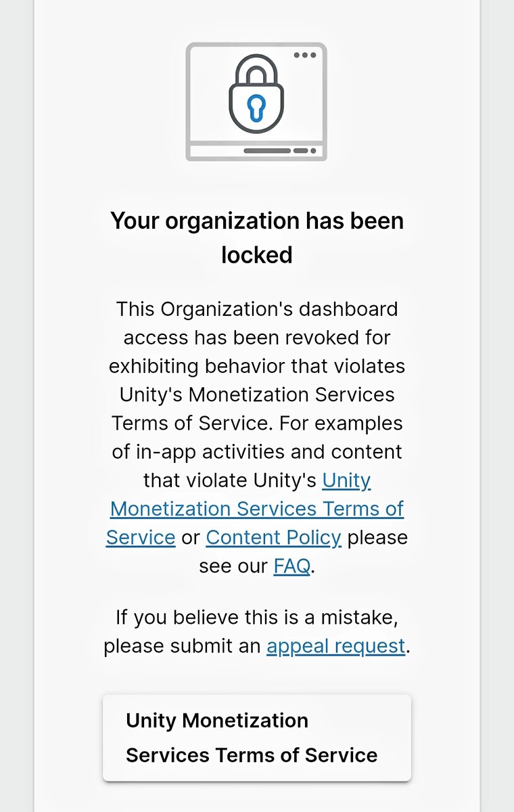Click "If you believe this is a mistake" text

257,617
